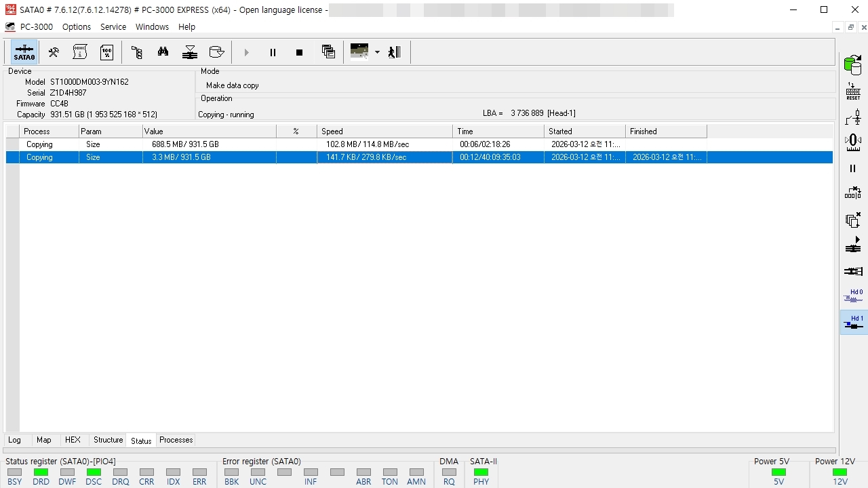Switch to the Processes tab
Viewport: 868px width, 488px height.
176,440
